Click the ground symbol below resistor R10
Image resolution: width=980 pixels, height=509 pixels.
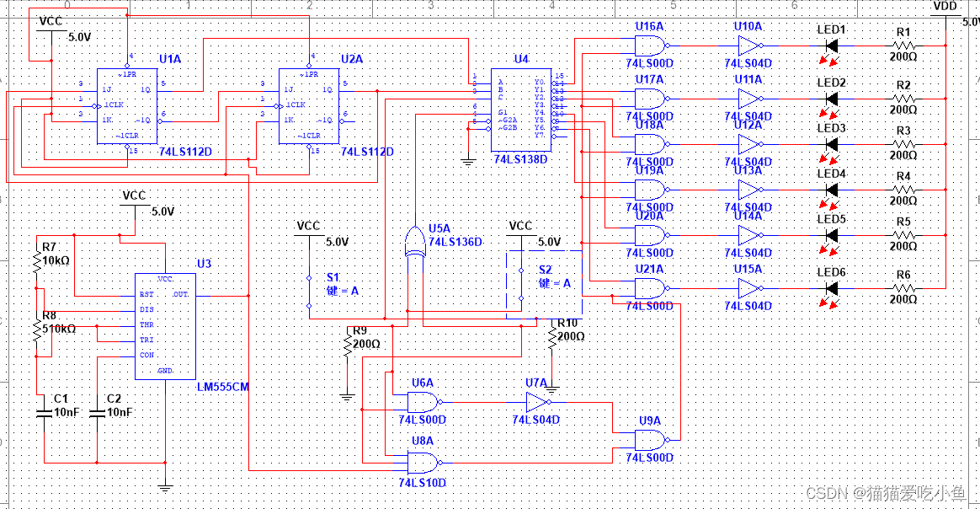[551, 390]
